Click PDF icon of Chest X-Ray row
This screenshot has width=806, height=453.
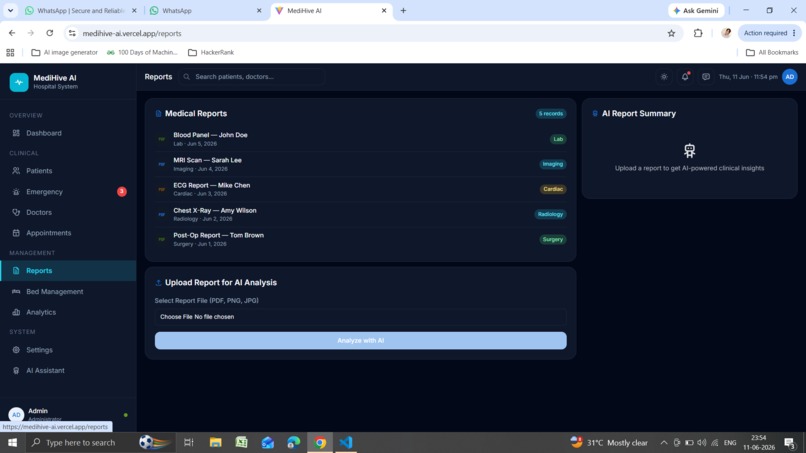coord(162,214)
